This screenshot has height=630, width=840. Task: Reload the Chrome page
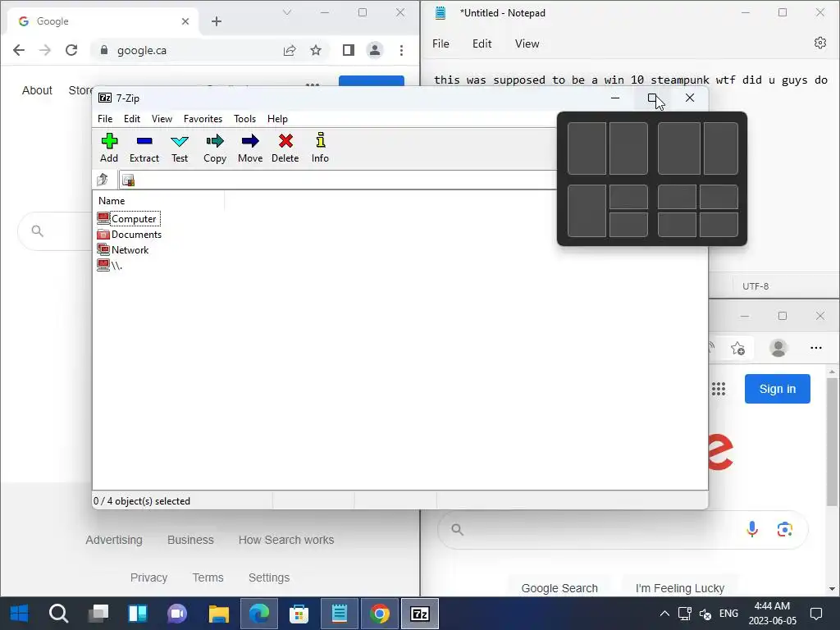click(71, 50)
